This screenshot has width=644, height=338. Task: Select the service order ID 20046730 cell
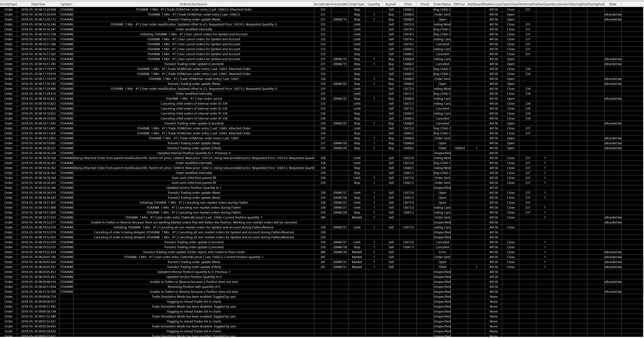340,252
